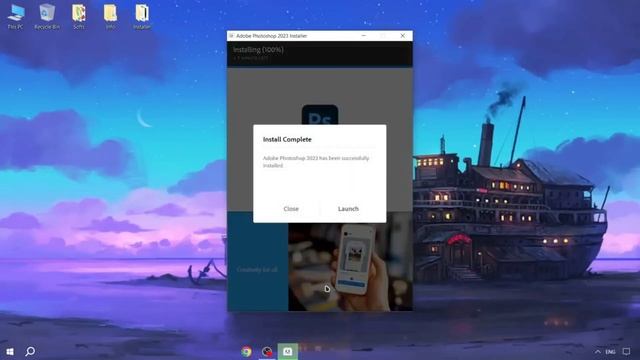Click Close in the Install Complete dialog
Image resolution: width=640 pixels, height=360 pixels.
click(291, 209)
